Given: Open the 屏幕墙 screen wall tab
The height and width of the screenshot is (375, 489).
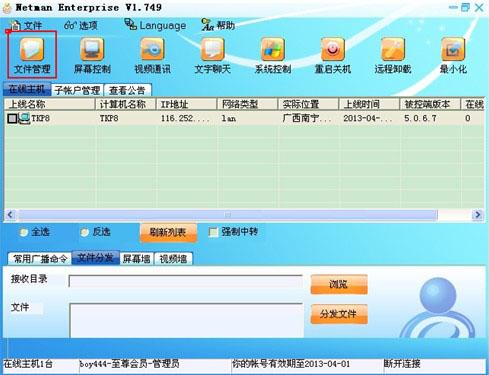Looking at the screenshot, I should click(x=137, y=259).
